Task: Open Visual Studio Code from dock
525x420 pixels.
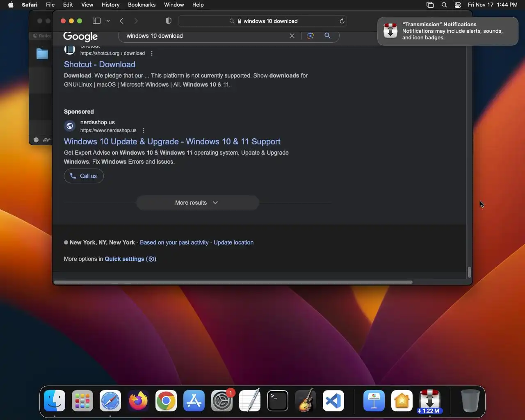Action: tap(333, 401)
